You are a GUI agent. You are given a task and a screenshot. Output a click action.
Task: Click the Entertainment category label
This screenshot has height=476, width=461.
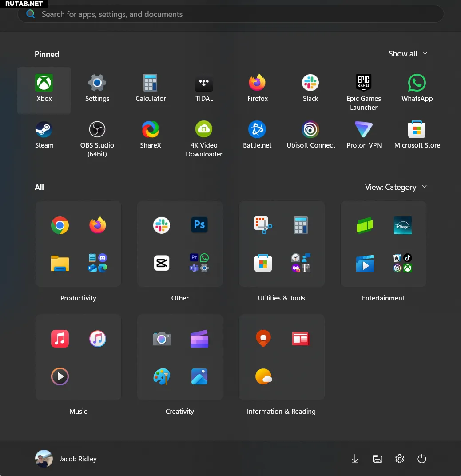tap(383, 298)
